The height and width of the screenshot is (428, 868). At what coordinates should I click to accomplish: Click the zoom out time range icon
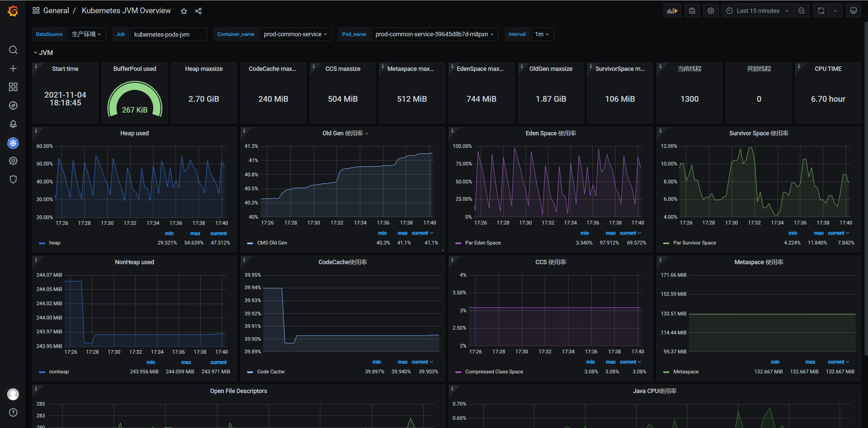(801, 11)
